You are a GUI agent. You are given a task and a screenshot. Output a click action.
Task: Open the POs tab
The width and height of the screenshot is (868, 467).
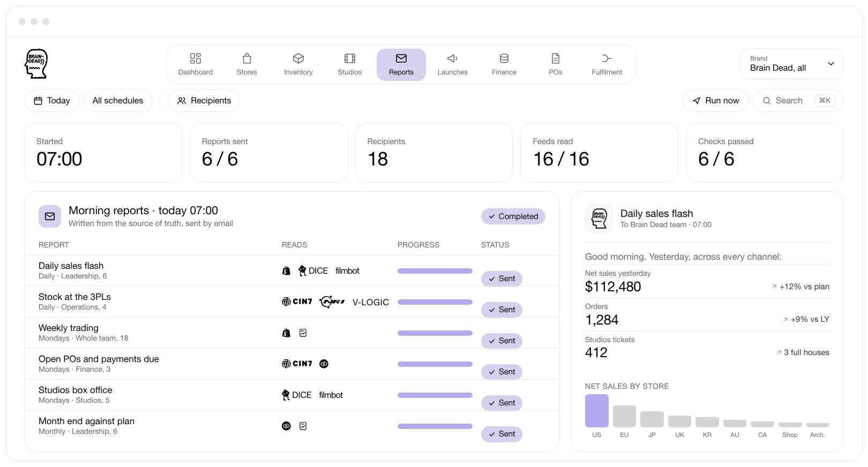point(556,65)
